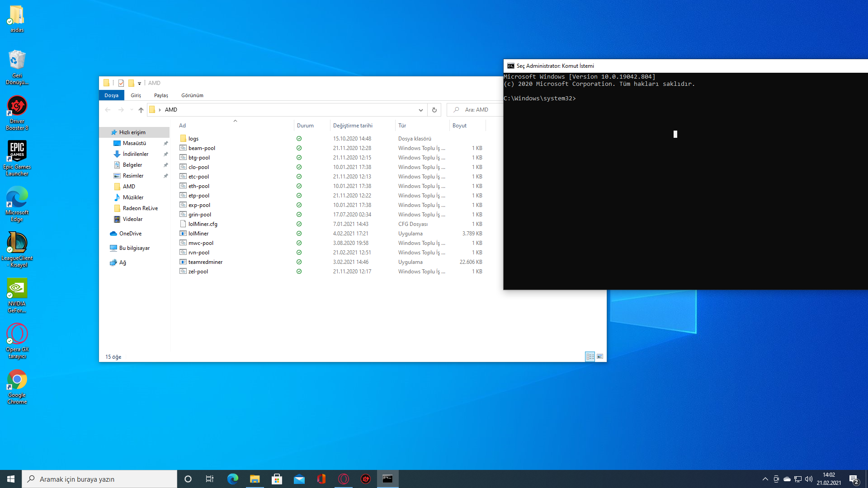
Task: Sort files by Durum column
Action: (312, 126)
